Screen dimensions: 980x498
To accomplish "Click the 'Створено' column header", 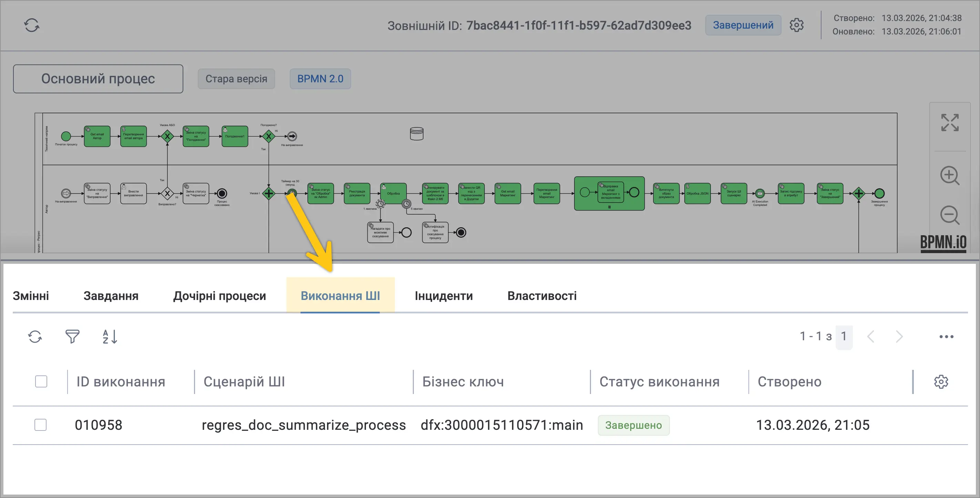I will pos(789,382).
